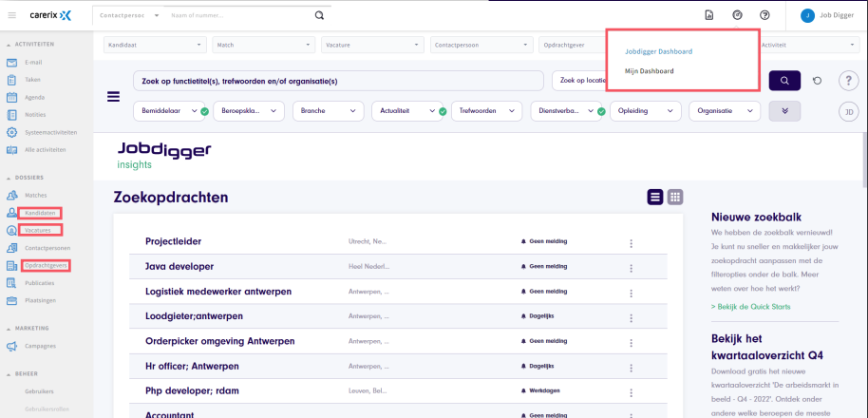Click the Vacatures icon in sidebar
Image resolution: width=868 pixels, height=418 pixels.
11,230
